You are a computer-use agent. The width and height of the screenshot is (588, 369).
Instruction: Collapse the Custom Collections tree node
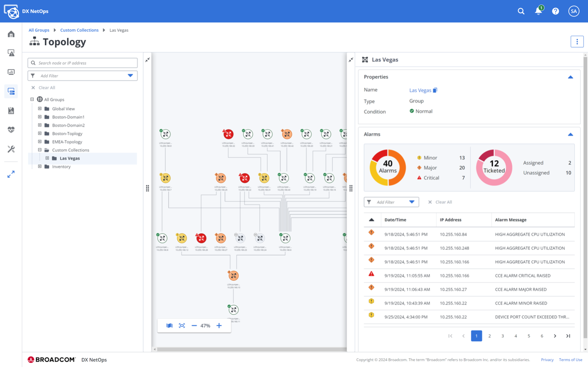[40, 150]
